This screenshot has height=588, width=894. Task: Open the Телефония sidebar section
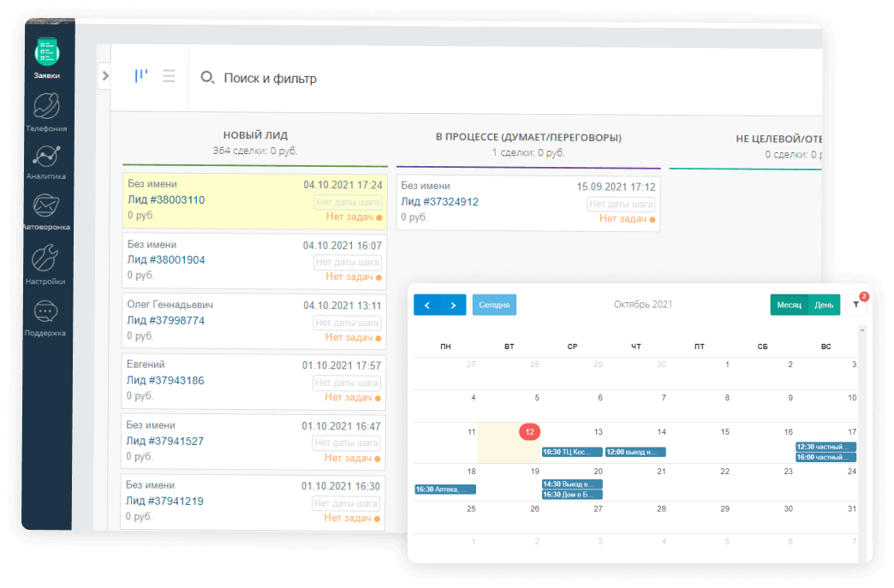click(x=46, y=112)
